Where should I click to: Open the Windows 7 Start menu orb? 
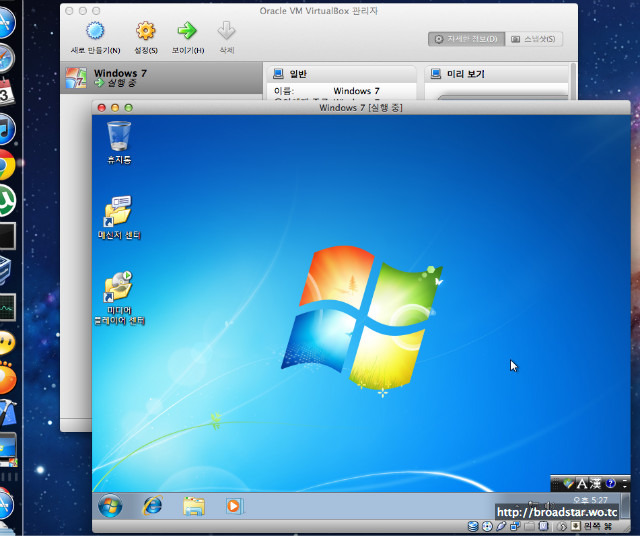110,506
